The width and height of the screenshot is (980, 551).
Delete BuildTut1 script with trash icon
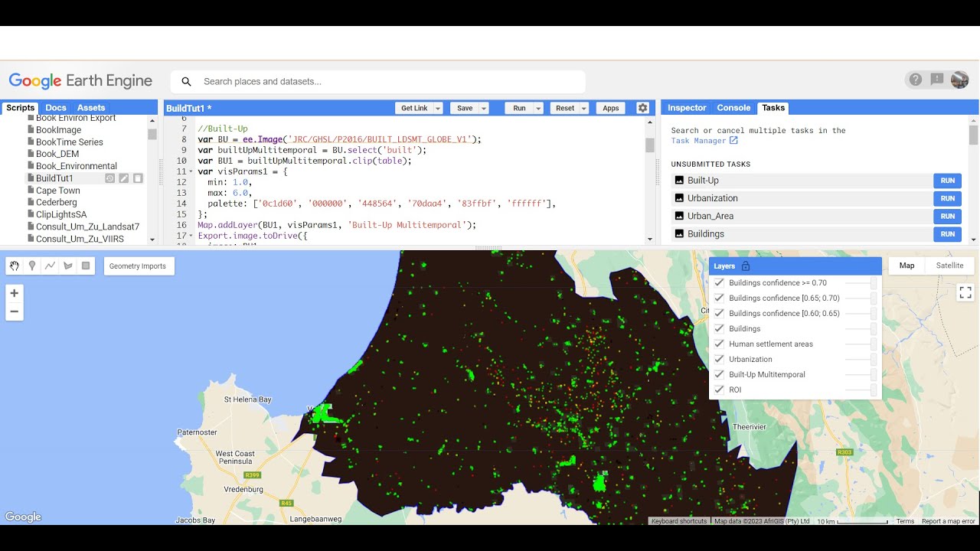(x=138, y=178)
